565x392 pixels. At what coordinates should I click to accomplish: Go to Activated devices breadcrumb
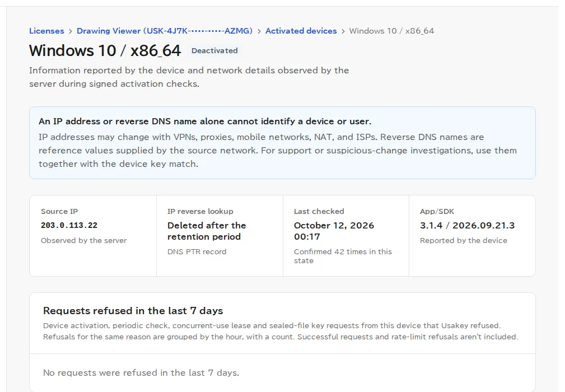click(x=301, y=31)
